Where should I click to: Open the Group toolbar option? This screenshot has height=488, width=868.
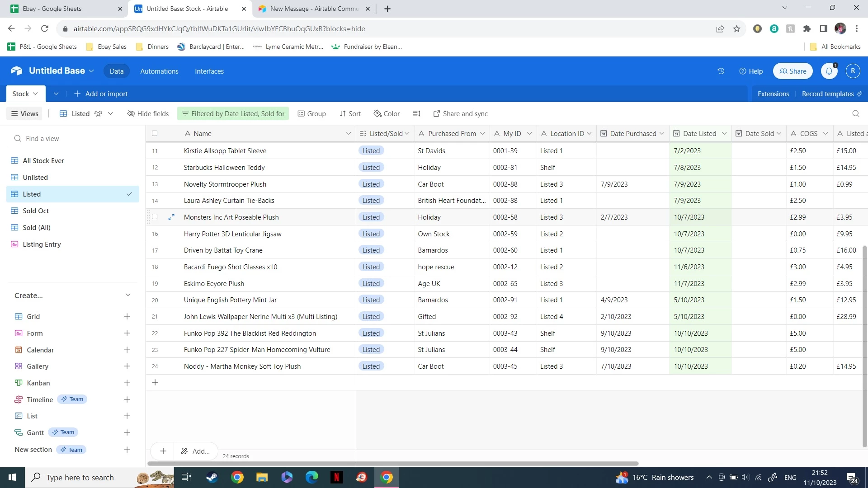pyautogui.click(x=311, y=113)
